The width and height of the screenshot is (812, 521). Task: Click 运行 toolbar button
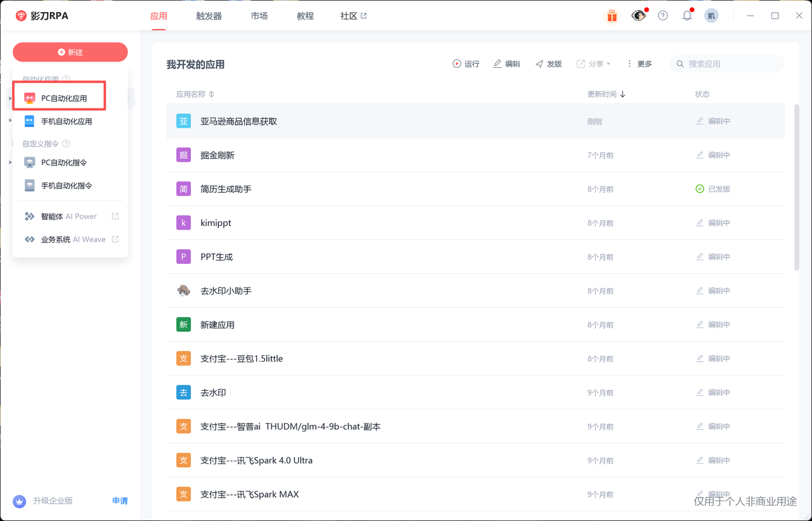(466, 64)
